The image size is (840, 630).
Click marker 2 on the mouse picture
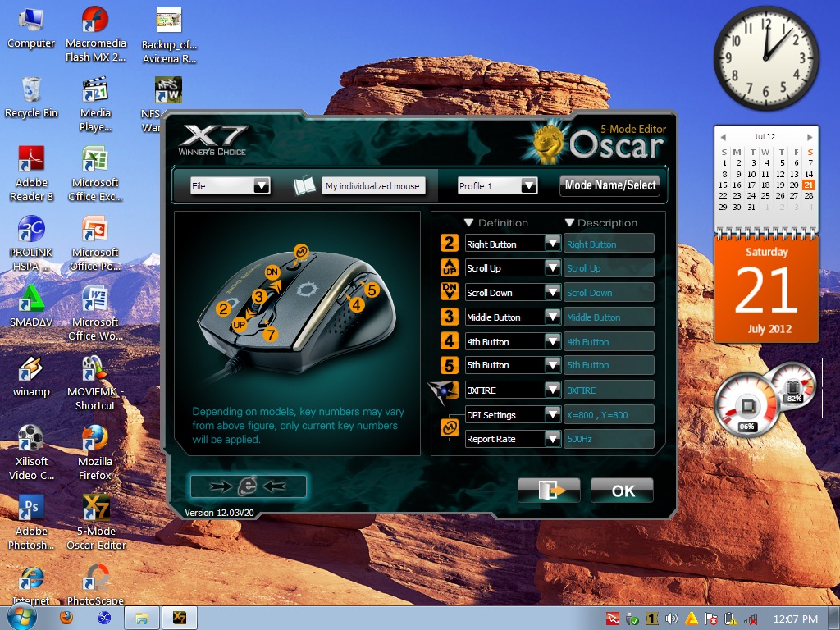223,308
